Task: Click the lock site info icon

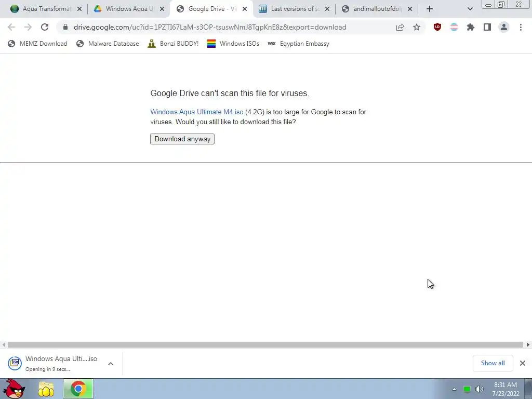Action: 65,27
